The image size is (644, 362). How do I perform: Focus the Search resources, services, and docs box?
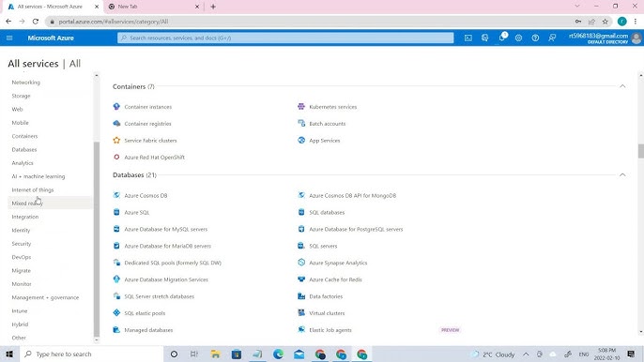pyautogui.click(x=285, y=38)
